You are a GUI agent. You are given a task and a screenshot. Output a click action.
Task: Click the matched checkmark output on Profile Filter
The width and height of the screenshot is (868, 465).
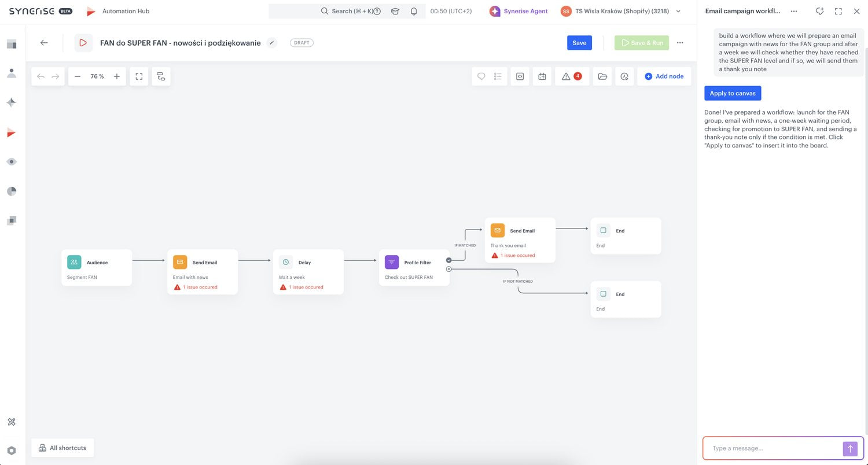pyautogui.click(x=449, y=260)
